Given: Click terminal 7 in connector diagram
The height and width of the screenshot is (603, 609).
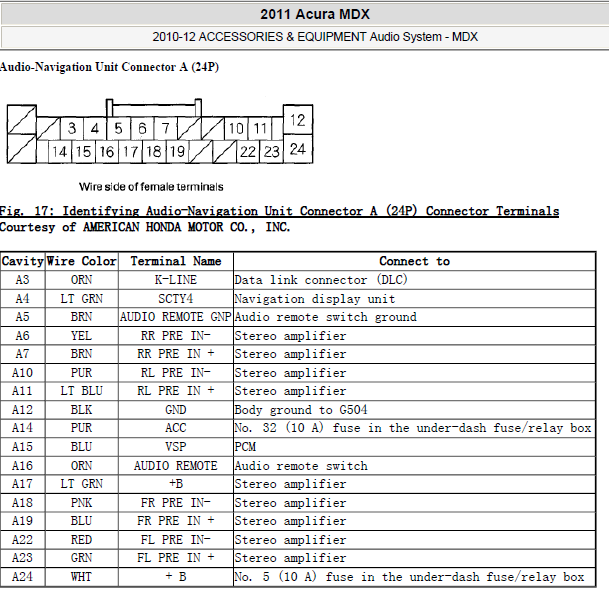Looking at the screenshot, I should (166, 128).
